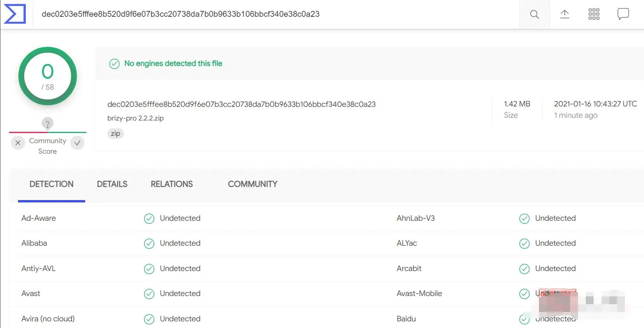Image resolution: width=644 pixels, height=328 pixels.
Task: Click the file name brizy-pro 2.2.2.zip
Action: coord(136,118)
